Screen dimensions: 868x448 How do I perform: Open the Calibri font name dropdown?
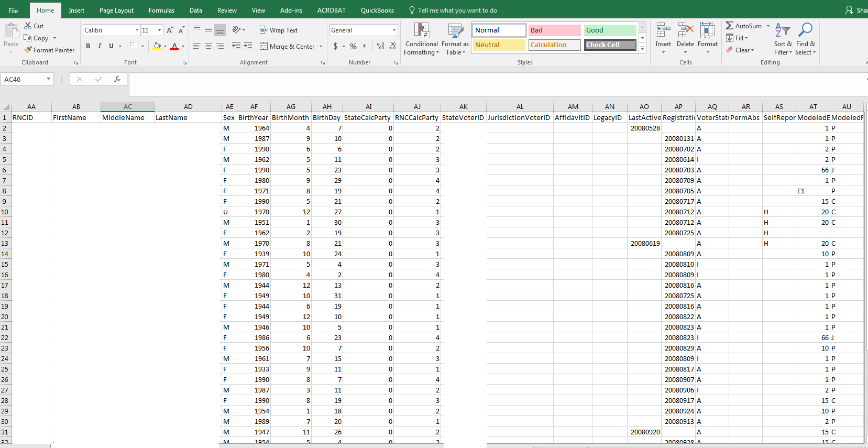137,30
